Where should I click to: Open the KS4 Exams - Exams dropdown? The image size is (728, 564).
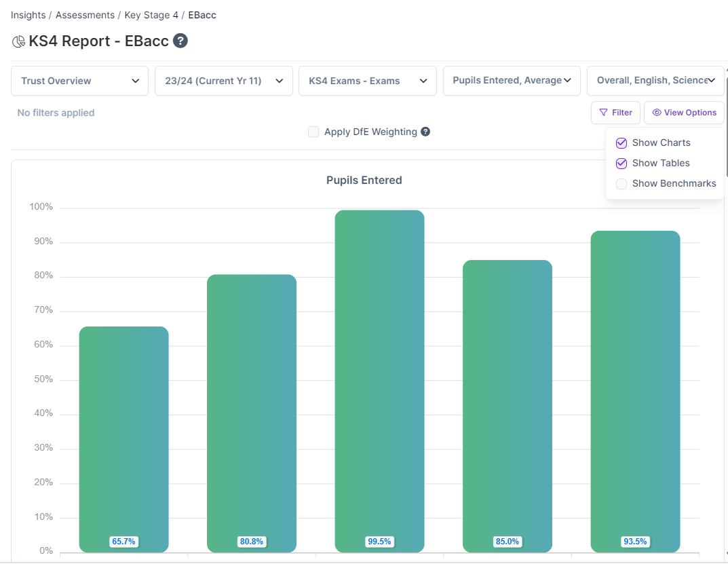(x=368, y=81)
